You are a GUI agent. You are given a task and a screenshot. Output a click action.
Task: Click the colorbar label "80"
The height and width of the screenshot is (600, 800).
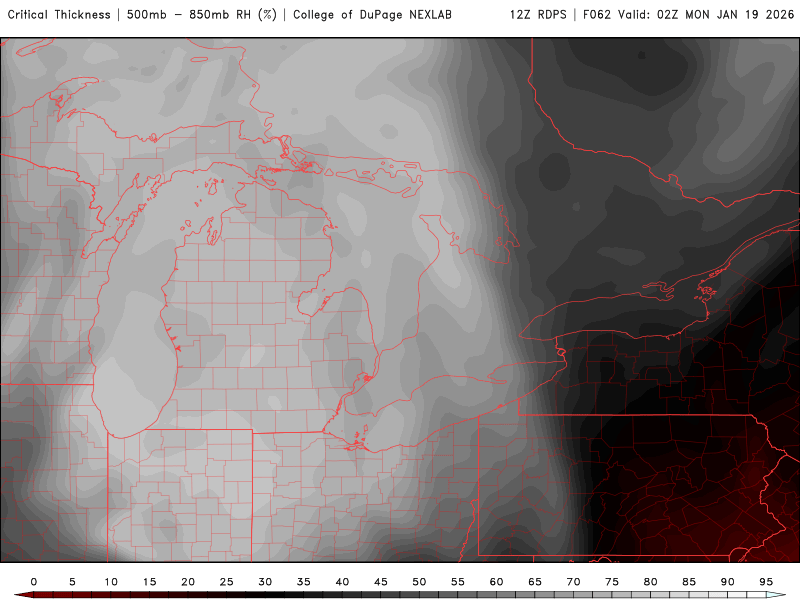pyautogui.click(x=651, y=582)
